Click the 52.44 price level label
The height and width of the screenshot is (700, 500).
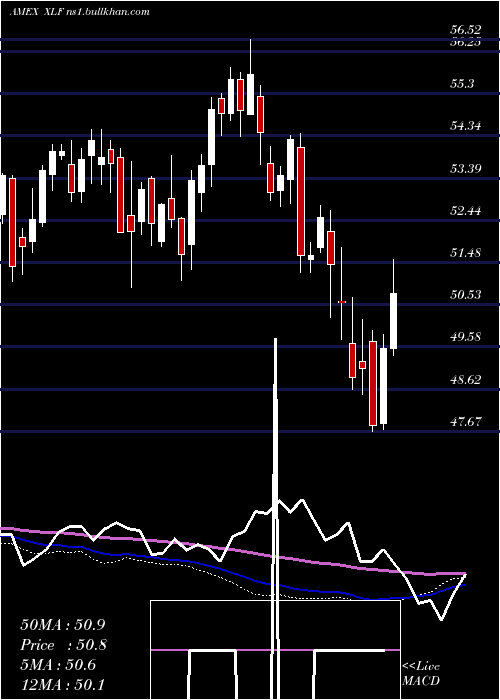click(466, 210)
